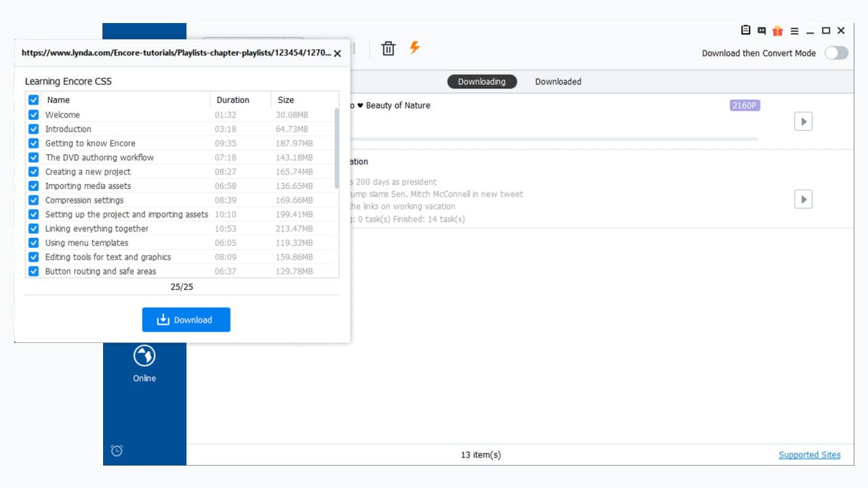Play the Beauty of Nature download

pyautogui.click(x=803, y=121)
